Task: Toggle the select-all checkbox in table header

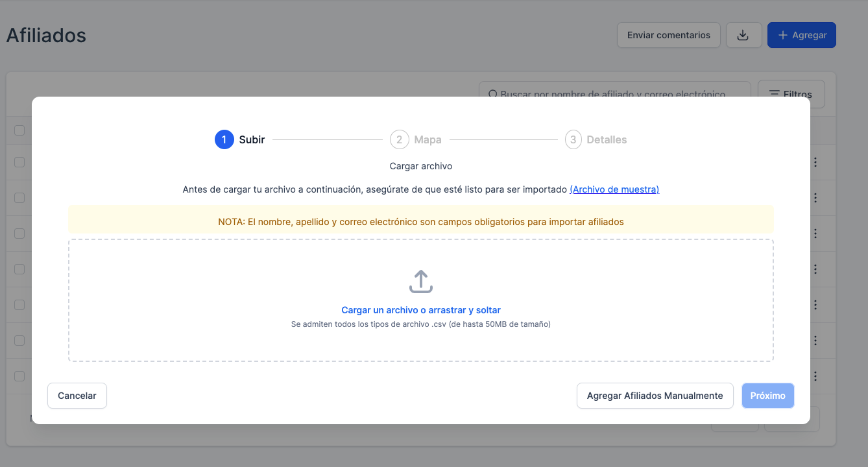Action: (19, 130)
